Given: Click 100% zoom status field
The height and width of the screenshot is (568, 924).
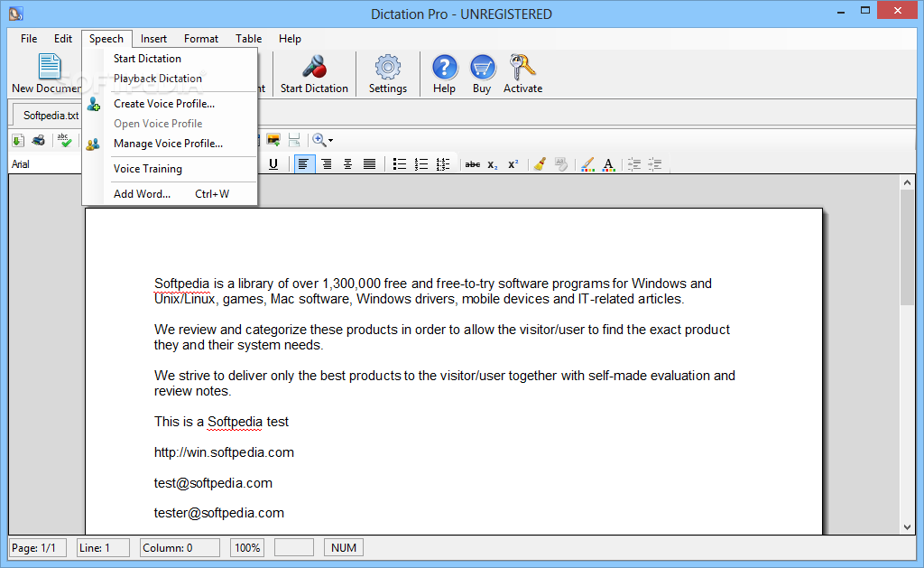Looking at the screenshot, I should [247, 548].
